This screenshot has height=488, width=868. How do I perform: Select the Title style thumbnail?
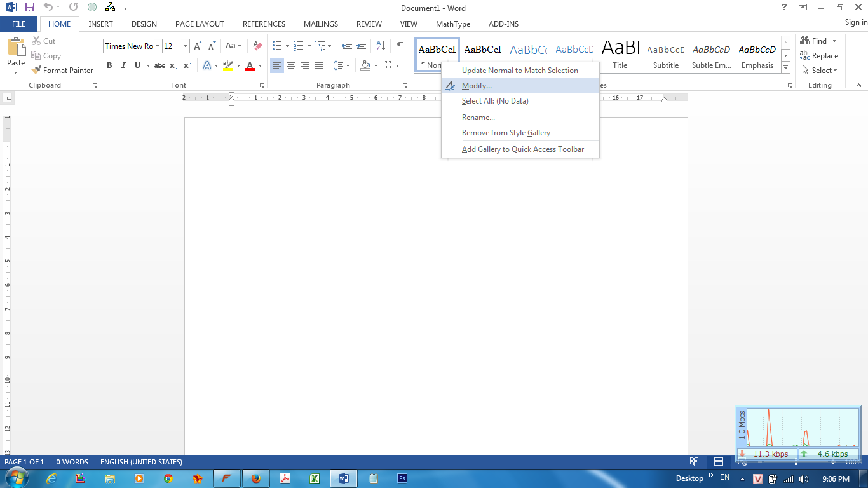point(620,55)
